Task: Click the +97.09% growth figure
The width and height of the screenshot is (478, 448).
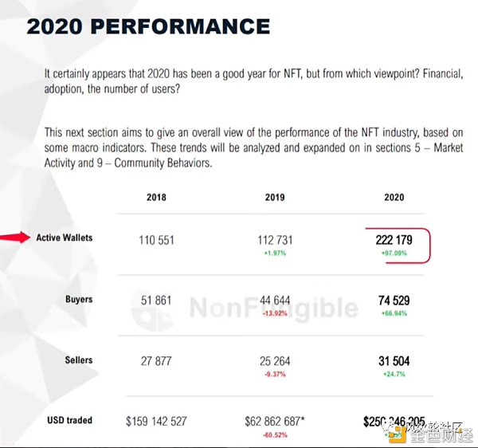Action: [x=393, y=253]
